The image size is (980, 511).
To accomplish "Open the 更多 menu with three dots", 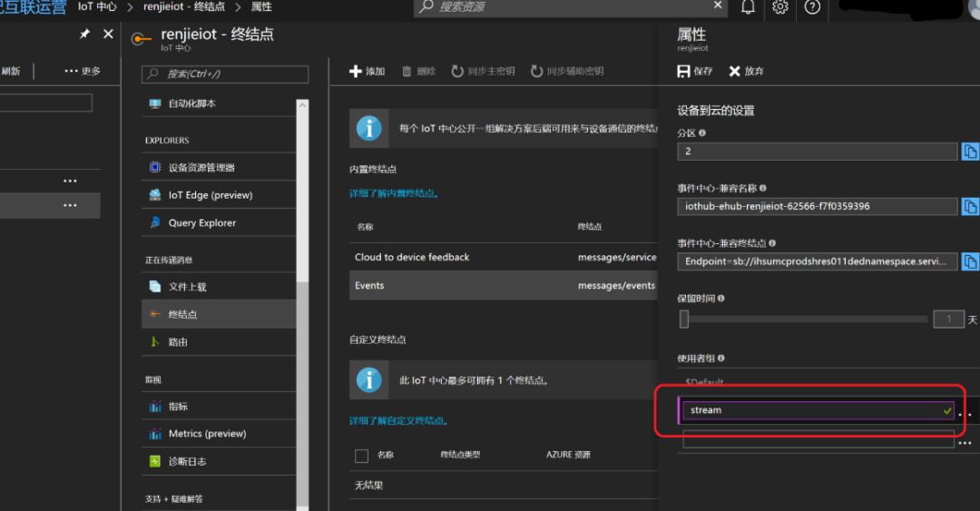I will (x=82, y=71).
